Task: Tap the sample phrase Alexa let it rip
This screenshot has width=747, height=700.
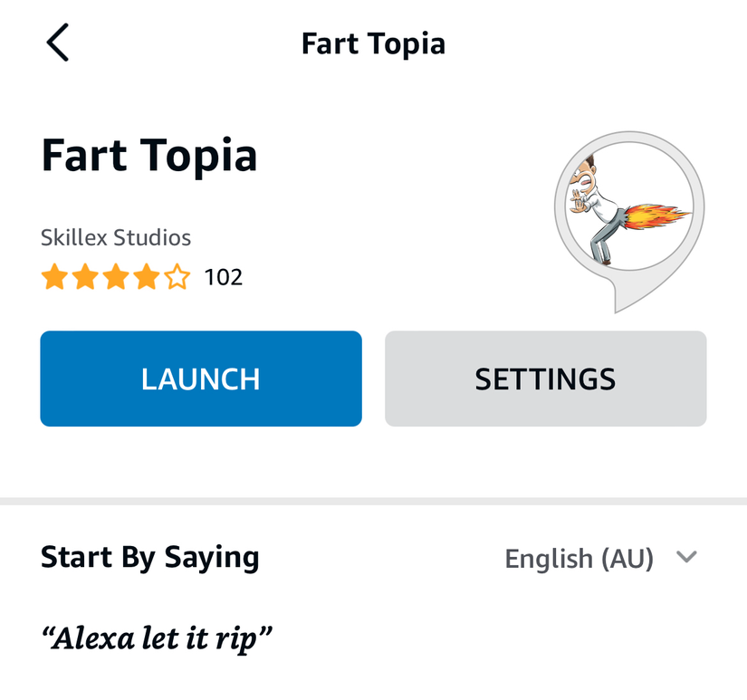Action: [155, 638]
